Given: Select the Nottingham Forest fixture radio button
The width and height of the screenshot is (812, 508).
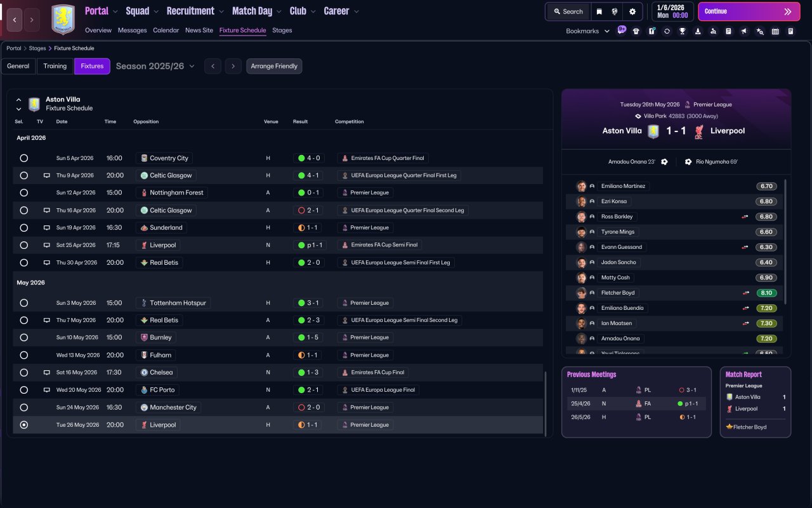Looking at the screenshot, I should [24, 193].
